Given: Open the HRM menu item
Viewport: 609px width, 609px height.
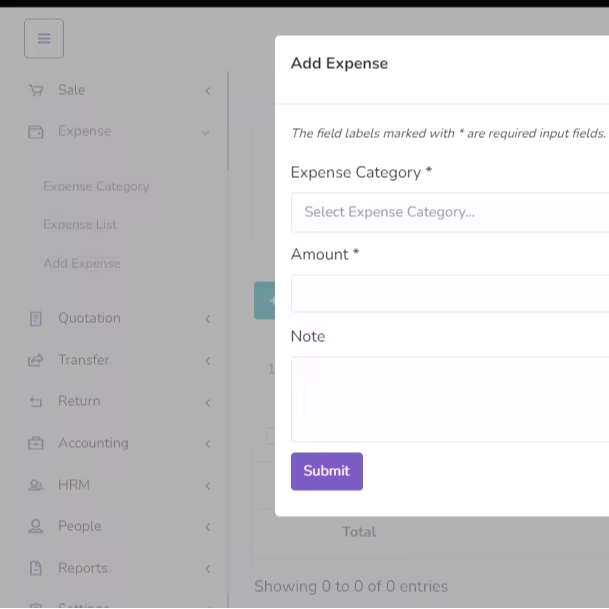Looking at the screenshot, I should (74, 485).
